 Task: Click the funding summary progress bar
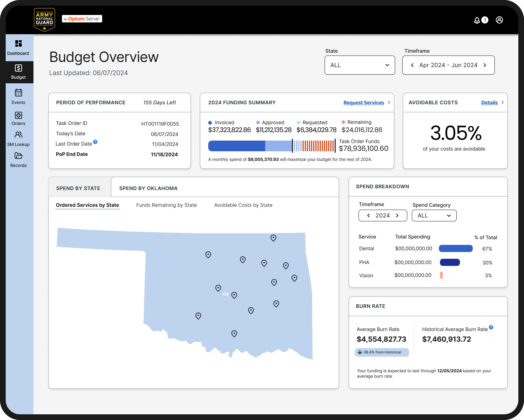click(272, 146)
